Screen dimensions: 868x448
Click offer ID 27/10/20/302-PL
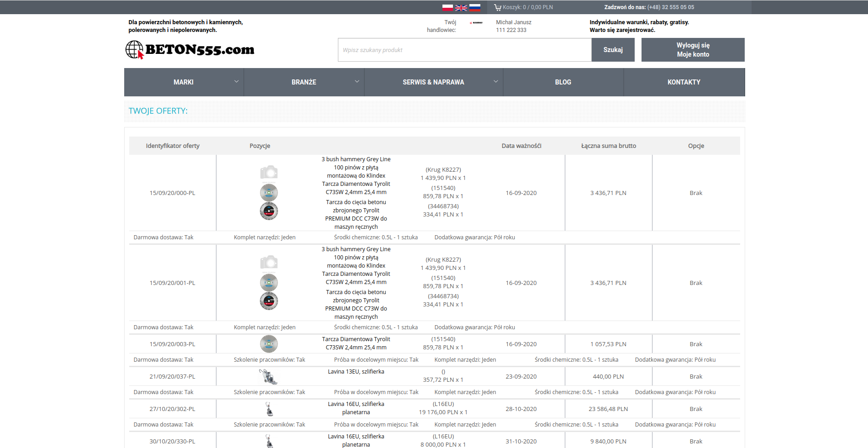pos(172,409)
